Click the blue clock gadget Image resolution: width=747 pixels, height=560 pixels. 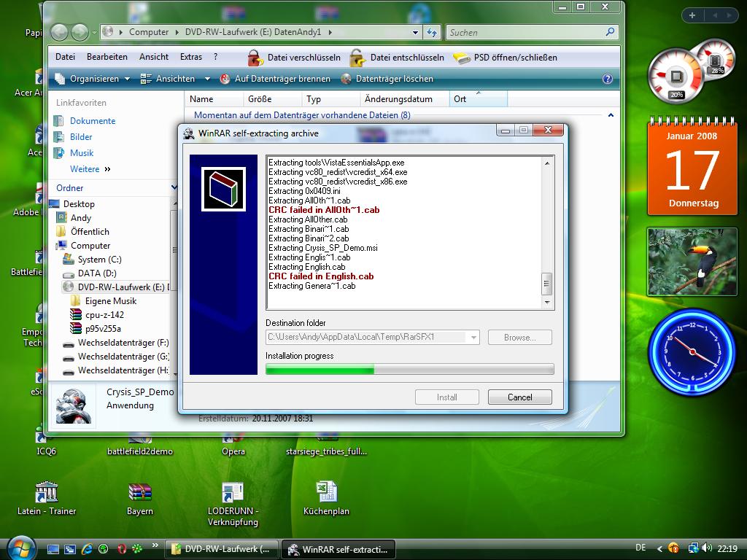[692, 352]
